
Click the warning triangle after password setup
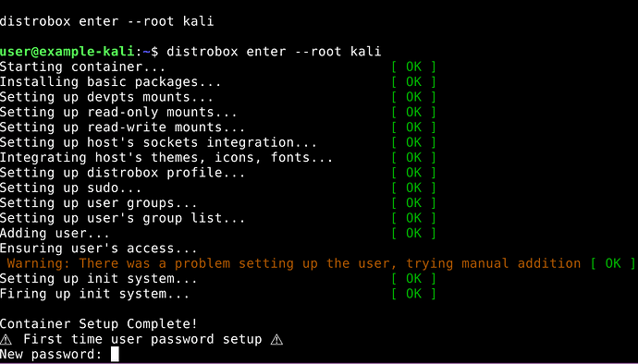276,339
